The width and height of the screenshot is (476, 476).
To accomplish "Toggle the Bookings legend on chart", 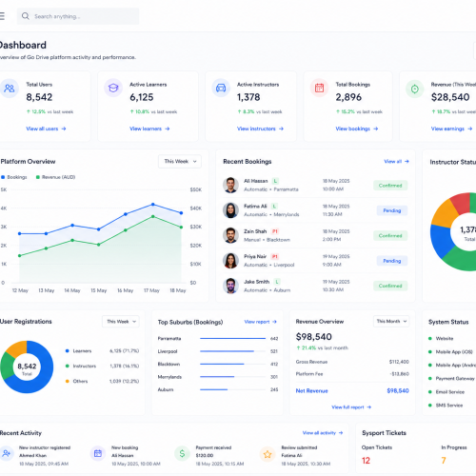I will [x=14, y=177].
